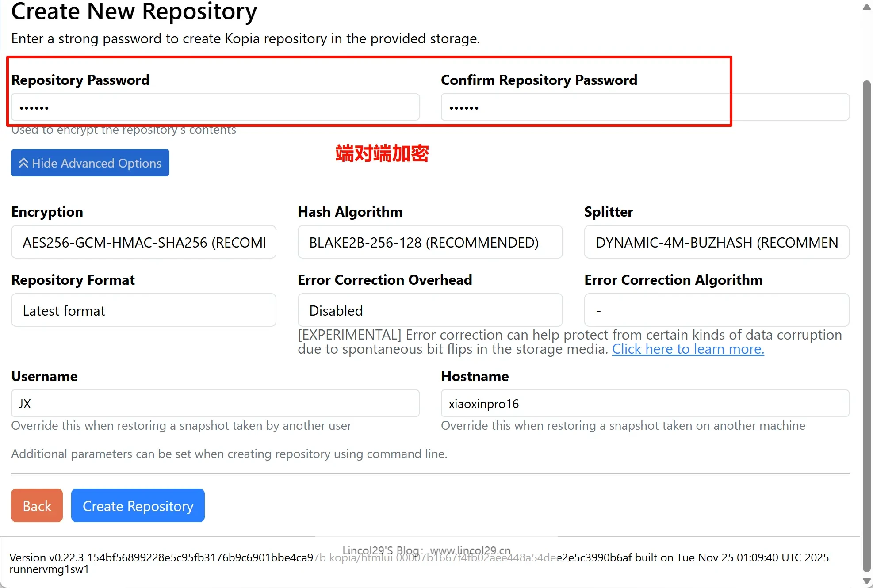
Task: Click the red 端对端加密 annotation text
Action: click(x=382, y=153)
